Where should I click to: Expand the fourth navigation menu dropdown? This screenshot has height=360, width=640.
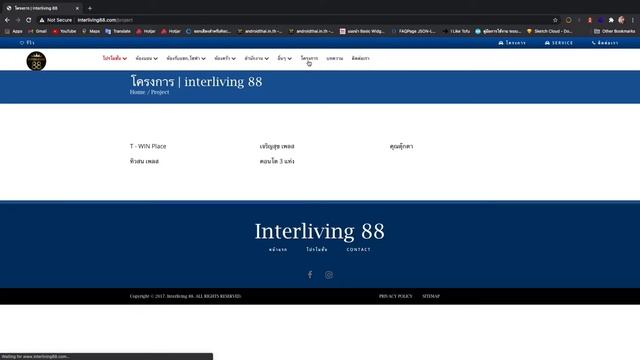coord(225,58)
